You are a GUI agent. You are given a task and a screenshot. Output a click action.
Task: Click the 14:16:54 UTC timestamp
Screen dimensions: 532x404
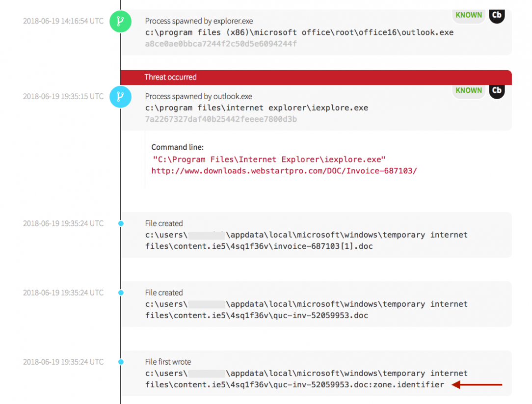coord(63,21)
